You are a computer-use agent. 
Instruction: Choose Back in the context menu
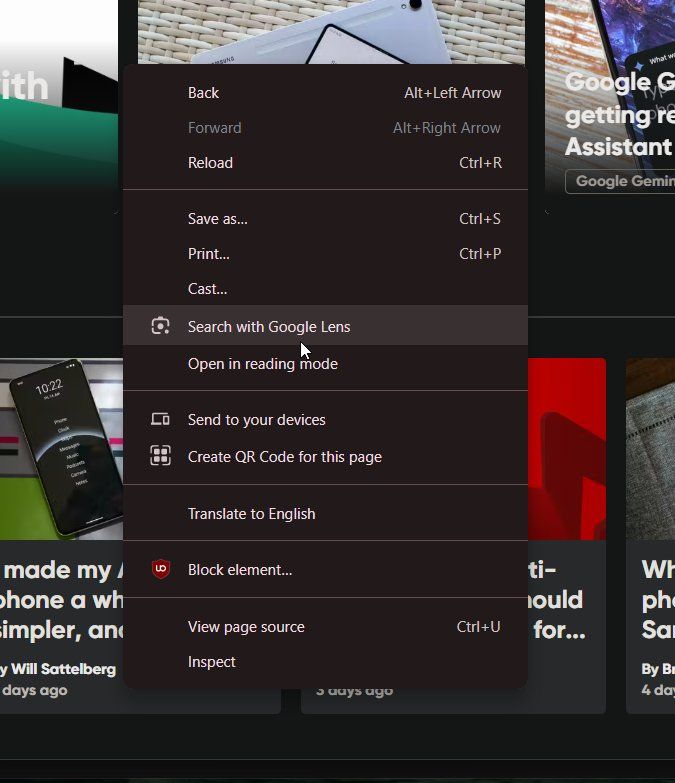click(x=325, y=93)
